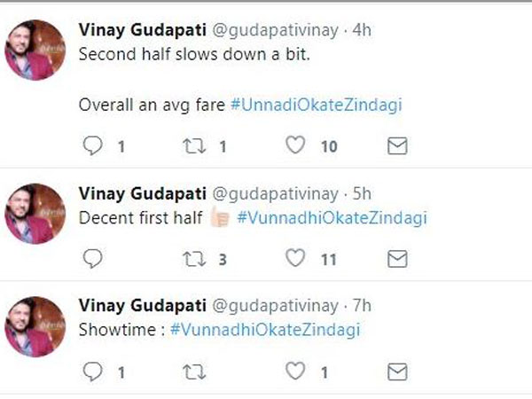Open #VunnadhiOkateZindagi hashtag in 'Decent first half' tweet
Image resolution: width=532 pixels, height=399 pixels.
click(x=332, y=217)
